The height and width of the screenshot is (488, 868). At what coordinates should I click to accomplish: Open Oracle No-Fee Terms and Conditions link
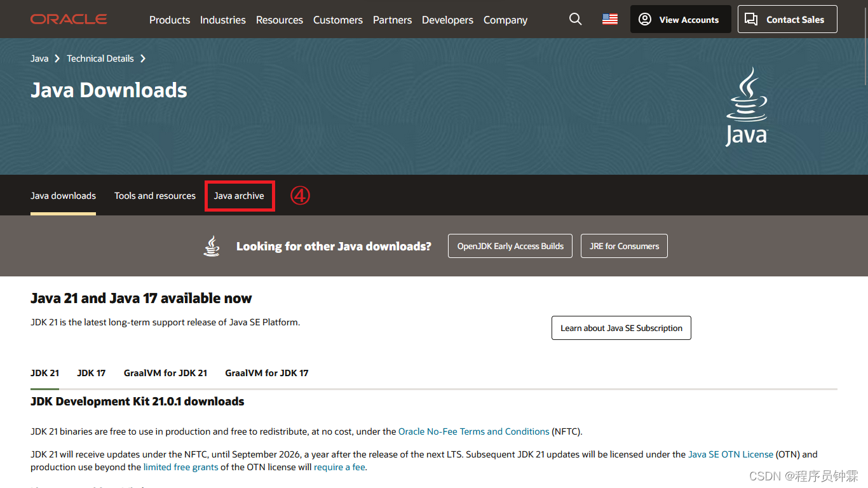(x=474, y=431)
